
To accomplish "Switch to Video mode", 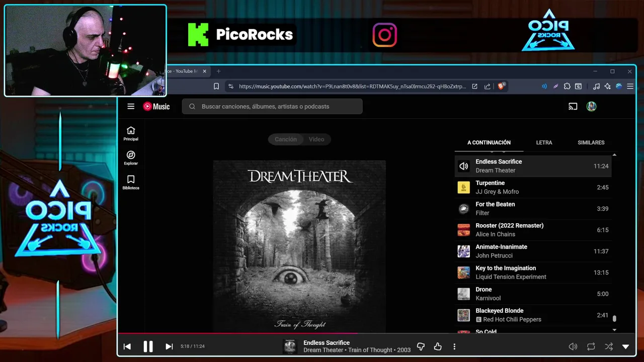I will click(316, 139).
